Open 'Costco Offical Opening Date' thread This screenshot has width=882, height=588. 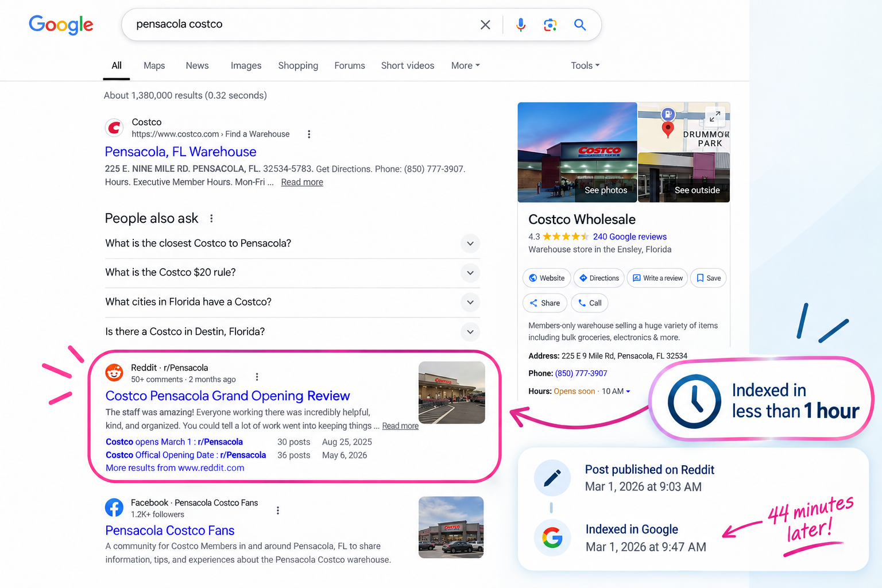tap(185, 455)
